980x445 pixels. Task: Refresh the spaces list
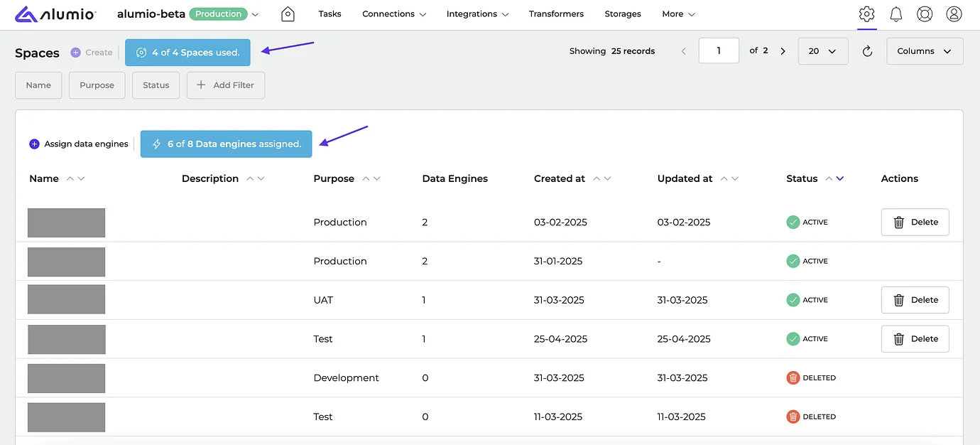point(867,51)
